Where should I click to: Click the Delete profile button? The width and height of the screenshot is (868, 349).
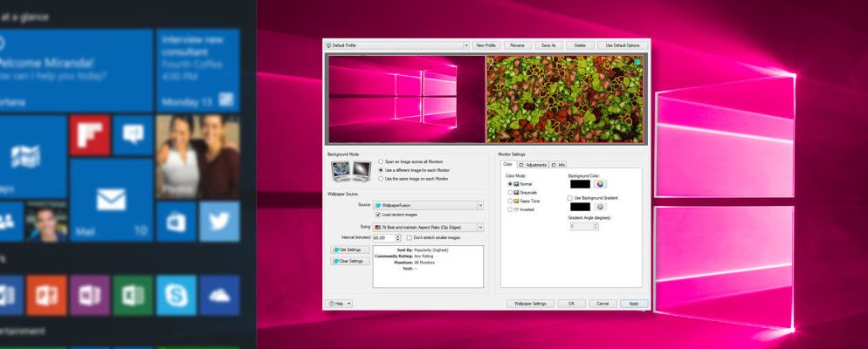coord(580,45)
